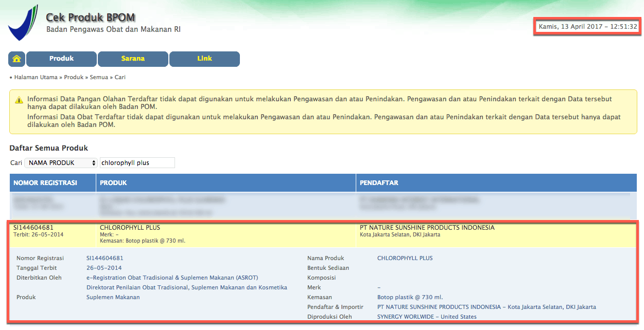Click the Tanggal Terbit label
This screenshot has height=330, width=644.
(37, 268)
